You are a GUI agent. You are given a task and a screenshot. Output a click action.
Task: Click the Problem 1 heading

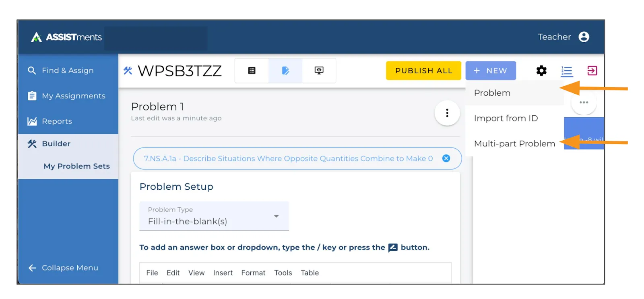click(x=157, y=106)
